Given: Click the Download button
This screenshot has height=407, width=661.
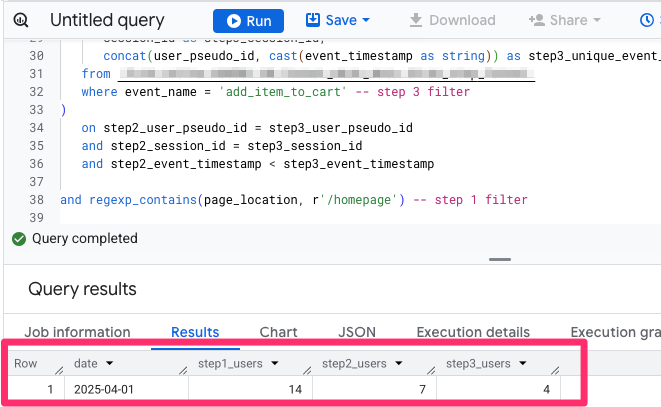Looking at the screenshot, I should 450,20.
